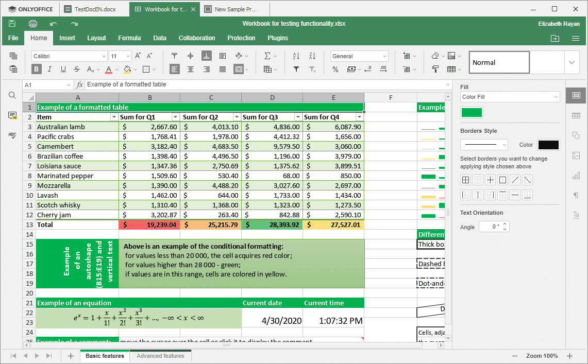588x364 pixels.
Task: Open the merge cells dropdown arrow
Action: (247, 70)
